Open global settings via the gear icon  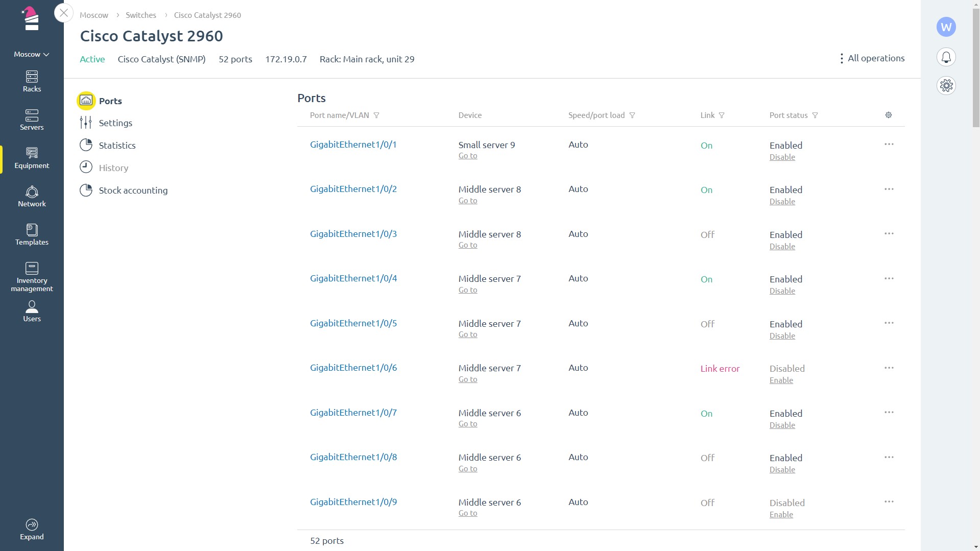tap(946, 85)
